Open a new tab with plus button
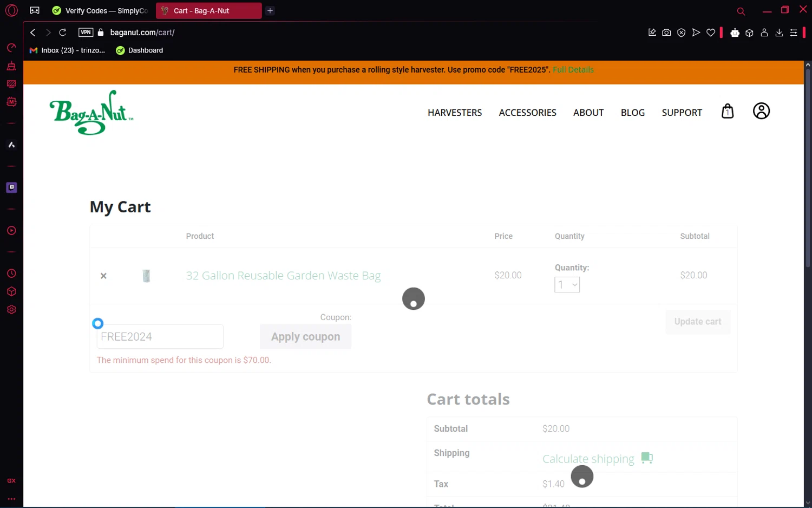812x508 pixels. (270, 11)
